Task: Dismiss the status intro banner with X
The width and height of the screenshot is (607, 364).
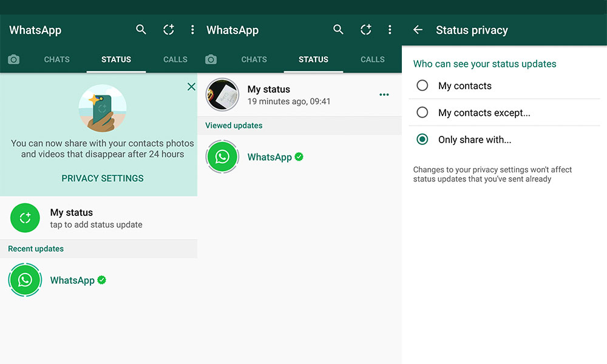Action: click(x=191, y=87)
